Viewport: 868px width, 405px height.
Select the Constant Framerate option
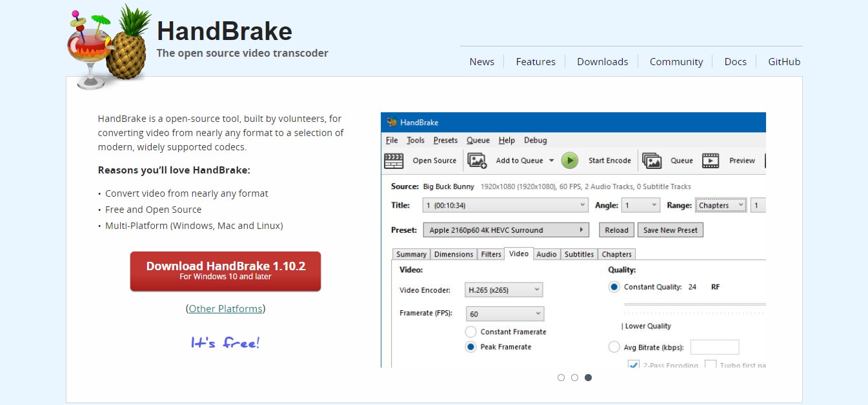pyautogui.click(x=471, y=331)
